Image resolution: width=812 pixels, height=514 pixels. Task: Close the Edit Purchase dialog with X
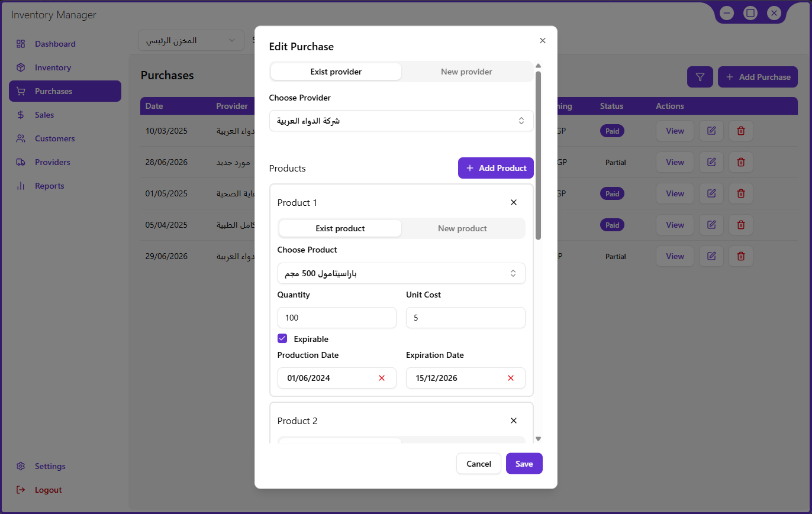[x=543, y=41]
